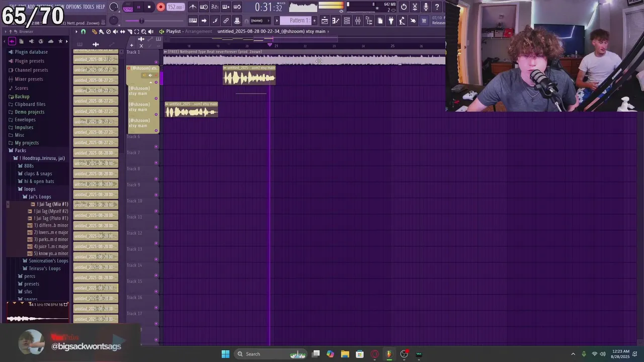Image resolution: width=644 pixels, height=362 pixels.
Task: Open the Mixer icon
Action: pyautogui.click(x=358, y=21)
